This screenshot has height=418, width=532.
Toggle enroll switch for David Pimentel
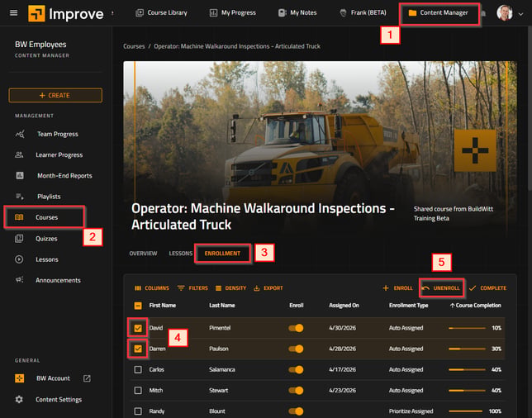coord(296,328)
